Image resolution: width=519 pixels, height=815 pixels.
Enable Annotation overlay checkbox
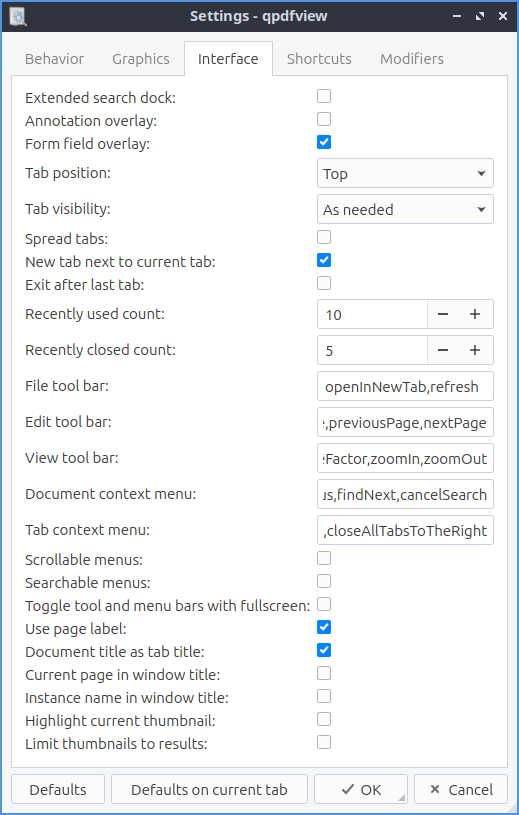324,119
